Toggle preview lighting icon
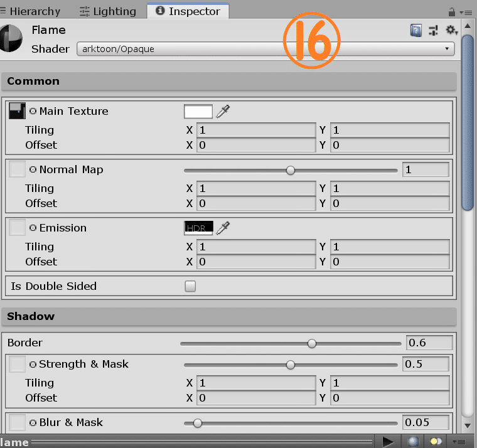 436,442
